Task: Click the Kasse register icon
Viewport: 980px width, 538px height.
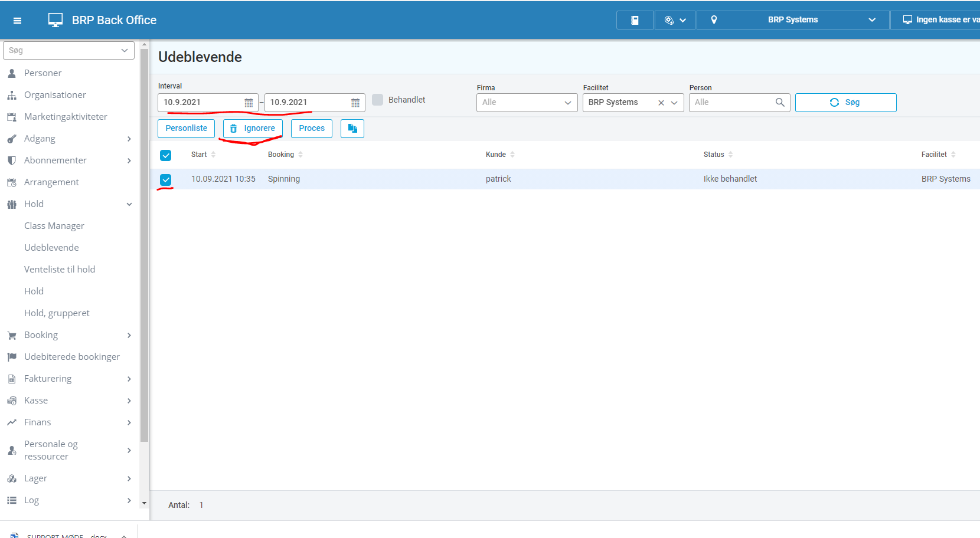Action: 12,401
